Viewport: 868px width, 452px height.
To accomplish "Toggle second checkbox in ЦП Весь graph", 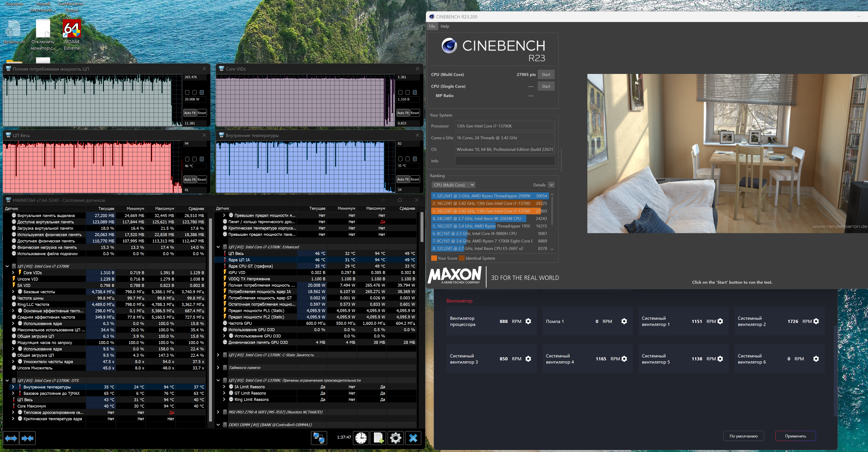I will 195,159.
